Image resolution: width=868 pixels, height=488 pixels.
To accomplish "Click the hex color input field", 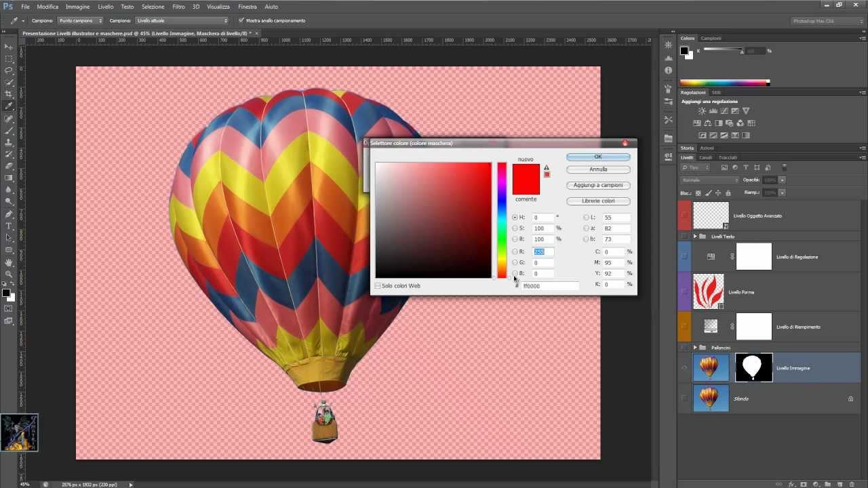I will 550,286.
